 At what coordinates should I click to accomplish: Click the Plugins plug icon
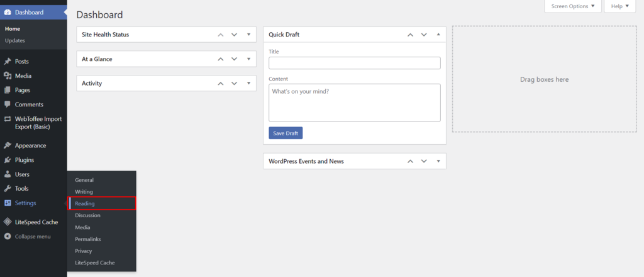point(8,160)
